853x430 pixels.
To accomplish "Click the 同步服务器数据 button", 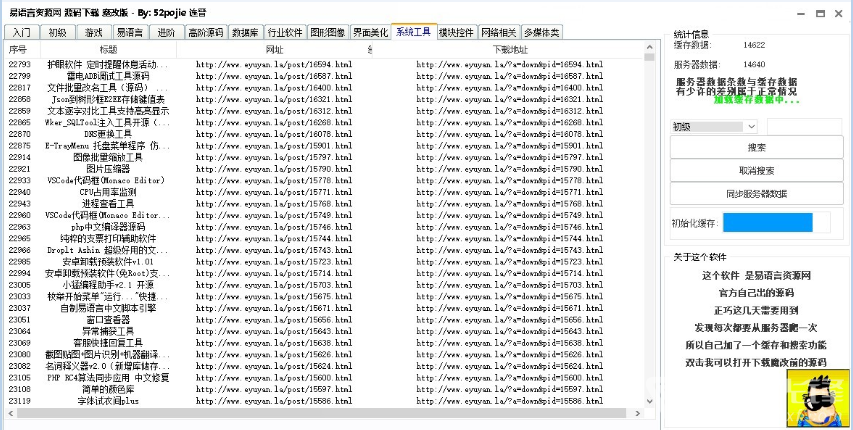I will point(756,194).
